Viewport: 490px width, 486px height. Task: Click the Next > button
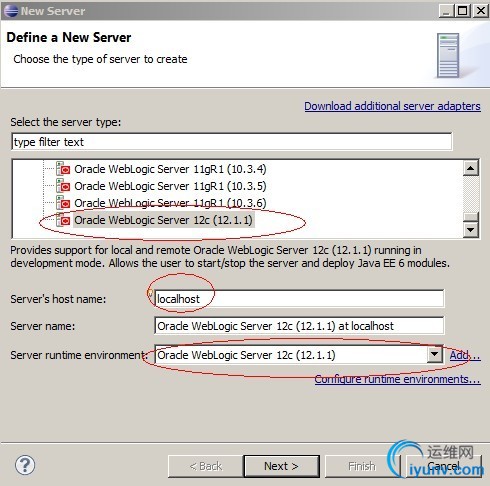click(x=282, y=466)
